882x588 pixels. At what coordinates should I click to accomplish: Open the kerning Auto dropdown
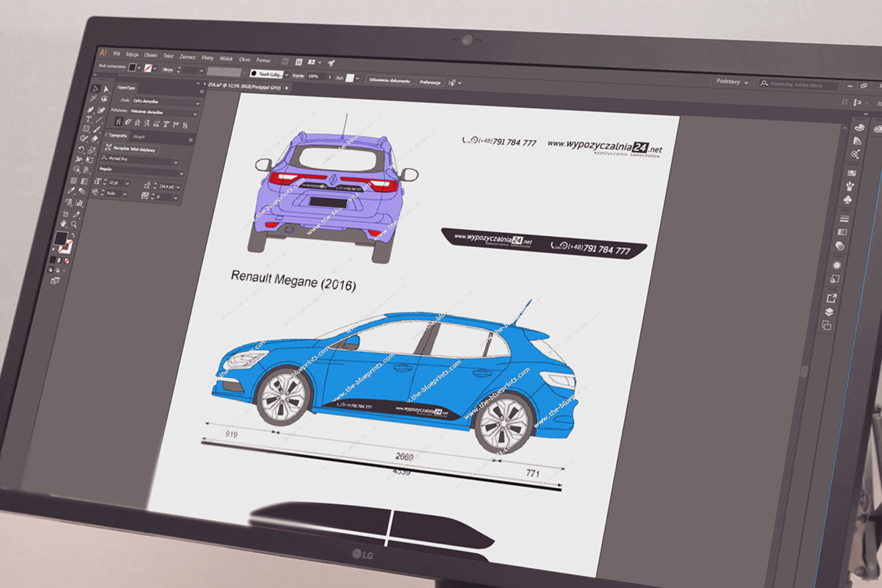117,192
